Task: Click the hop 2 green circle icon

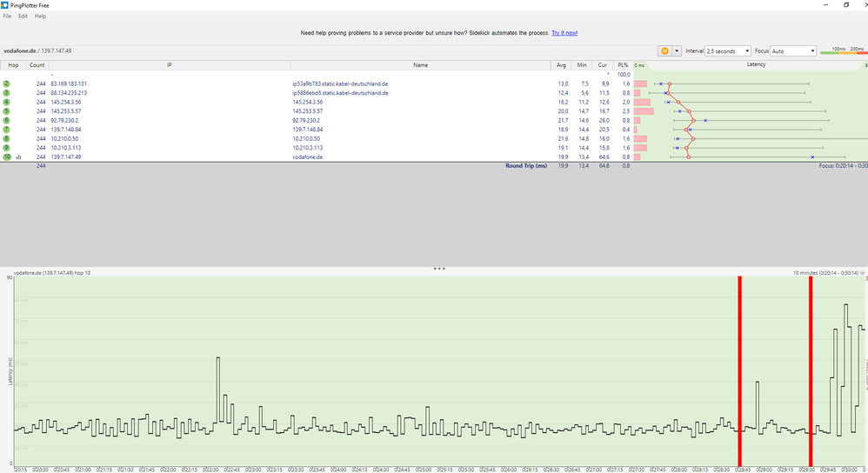Action: (x=6, y=84)
